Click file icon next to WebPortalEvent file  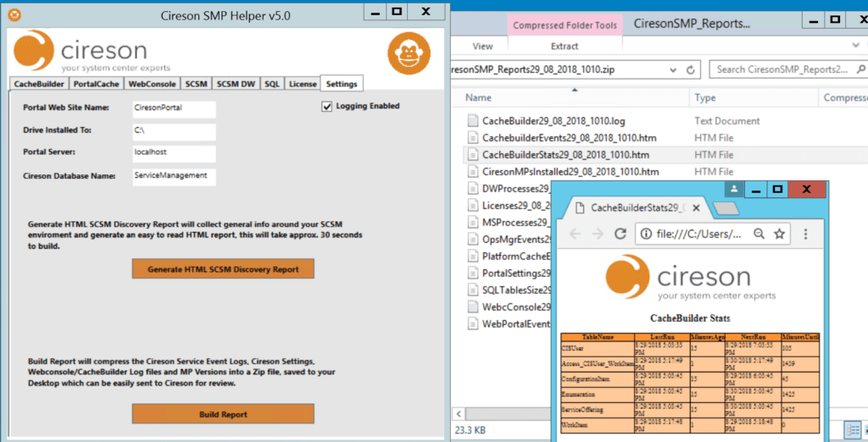point(472,323)
